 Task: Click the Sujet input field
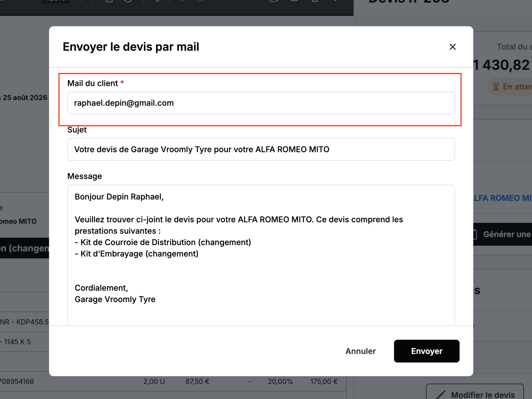coord(261,149)
